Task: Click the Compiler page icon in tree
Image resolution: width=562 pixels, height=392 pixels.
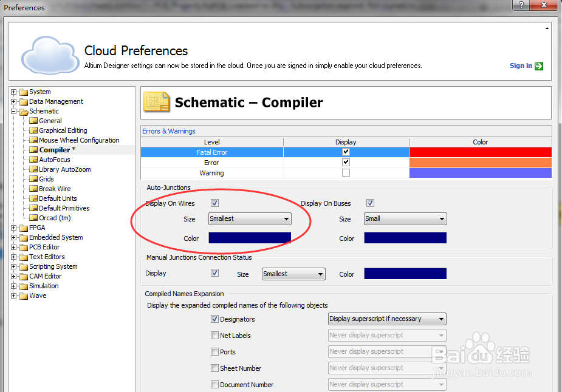Action: click(33, 150)
